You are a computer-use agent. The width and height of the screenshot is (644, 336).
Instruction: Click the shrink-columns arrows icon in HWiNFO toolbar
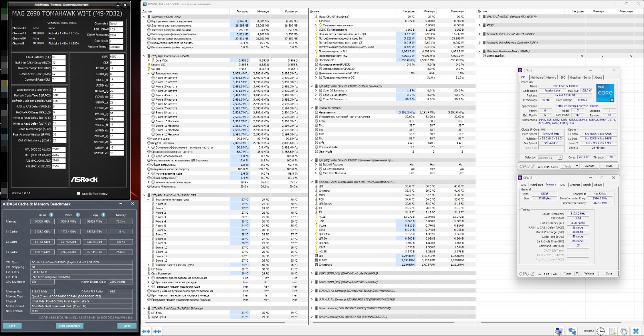pos(157,331)
